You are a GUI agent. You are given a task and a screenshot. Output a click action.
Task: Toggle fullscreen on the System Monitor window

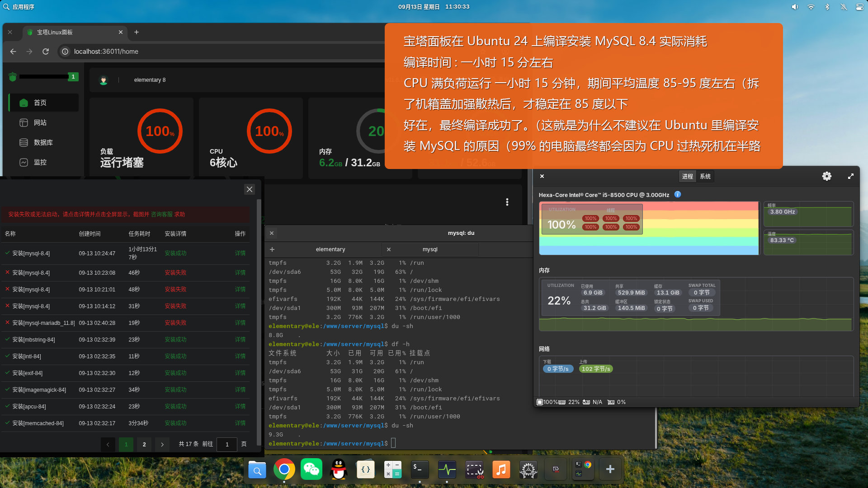pos(851,176)
